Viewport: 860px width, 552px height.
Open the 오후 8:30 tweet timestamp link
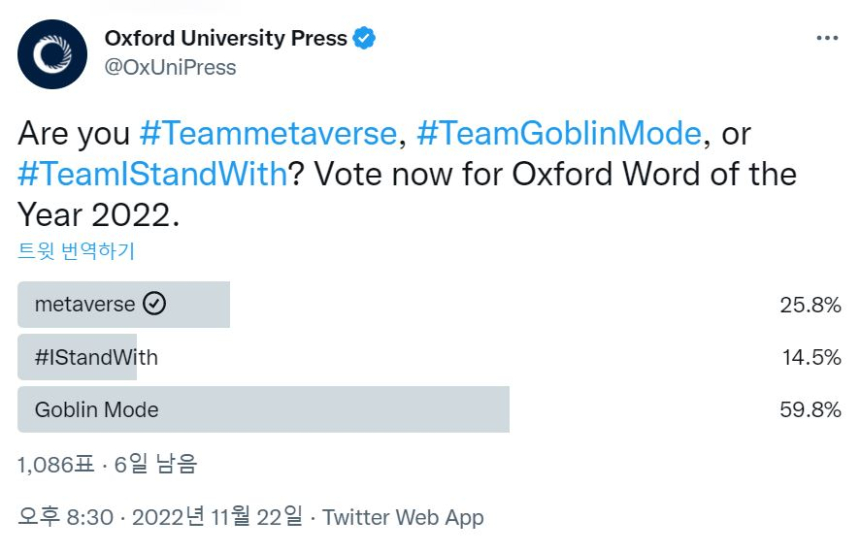point(160,517)
